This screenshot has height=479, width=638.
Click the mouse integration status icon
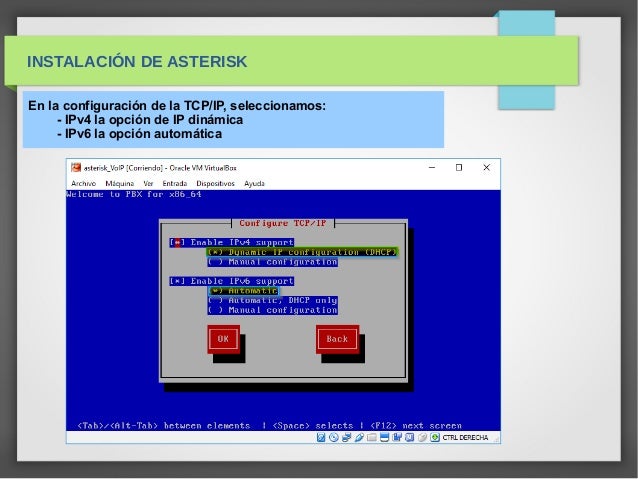click(422, 437)
